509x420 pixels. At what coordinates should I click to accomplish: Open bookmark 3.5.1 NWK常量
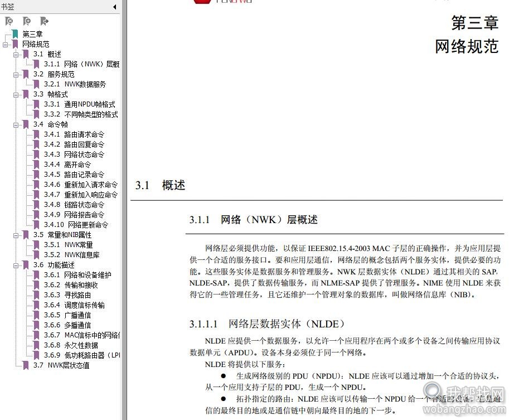69,245
